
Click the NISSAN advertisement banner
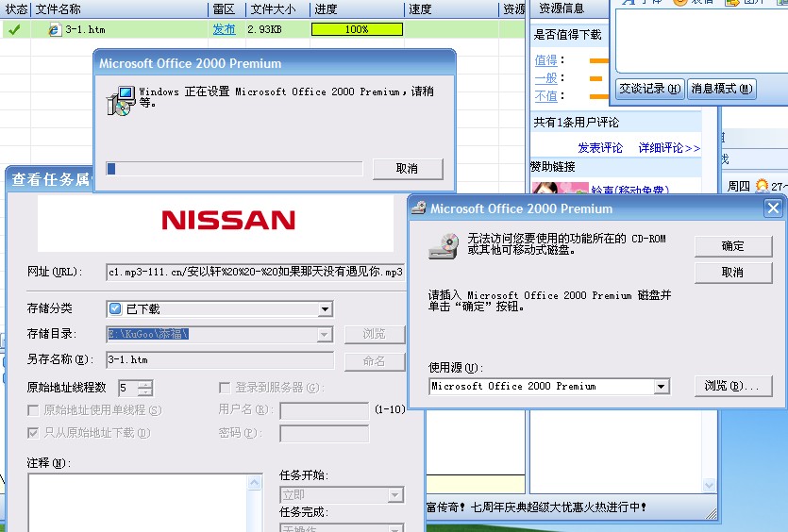215,223
